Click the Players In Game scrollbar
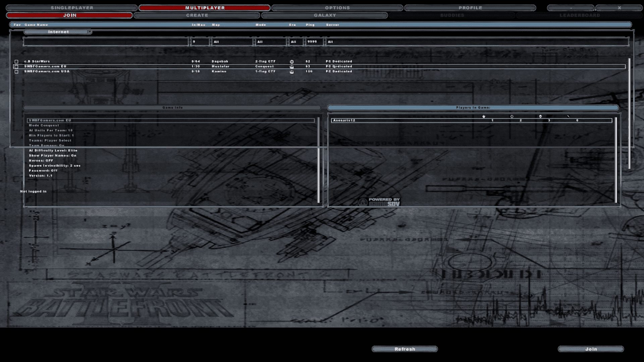The height and width of the screenshot is (362, 644). [616, 160]
